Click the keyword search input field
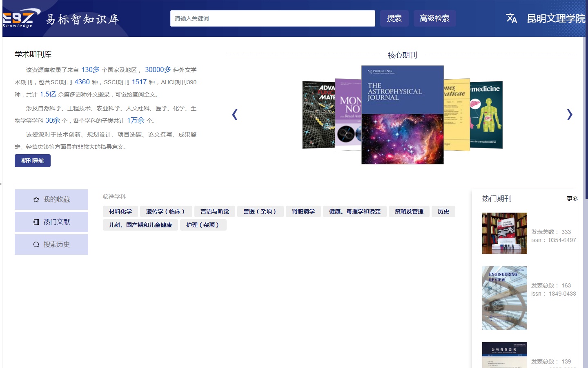The image size is (588, 368). (273, 18)
